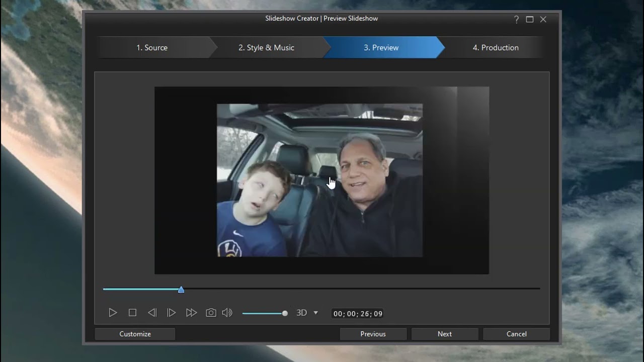Step back to previous frame
The width and height of the screenshot is (644, 362).
(x=152, y=313)
